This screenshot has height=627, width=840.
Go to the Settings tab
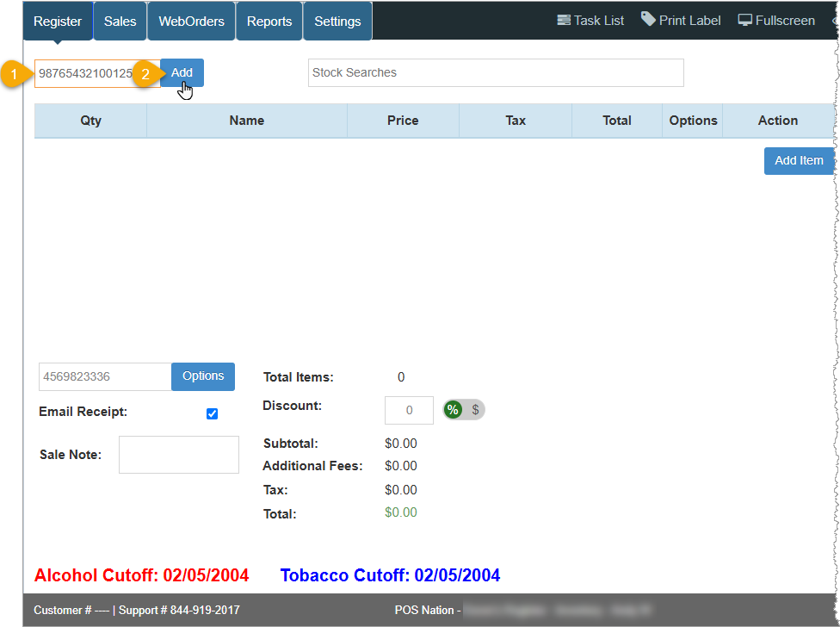[x=337, y=22]
